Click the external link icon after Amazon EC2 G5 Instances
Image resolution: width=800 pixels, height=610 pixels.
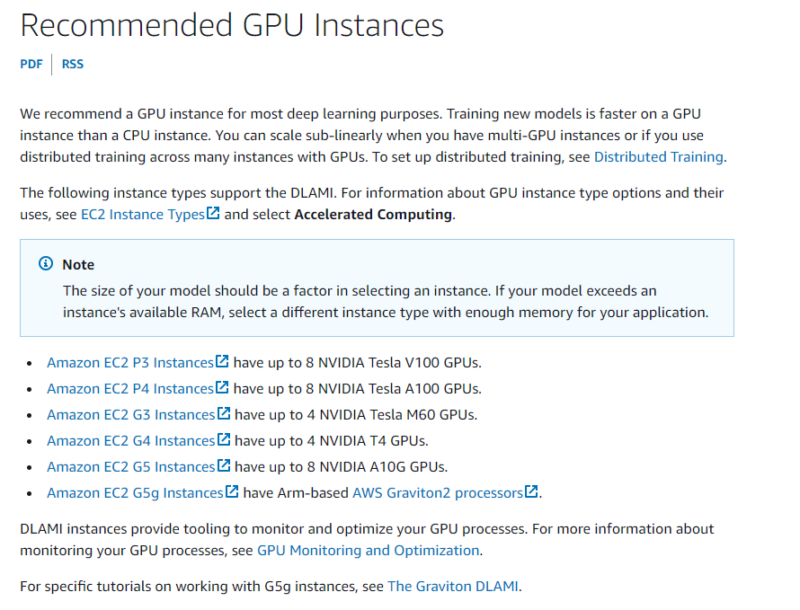coord(223,466)
